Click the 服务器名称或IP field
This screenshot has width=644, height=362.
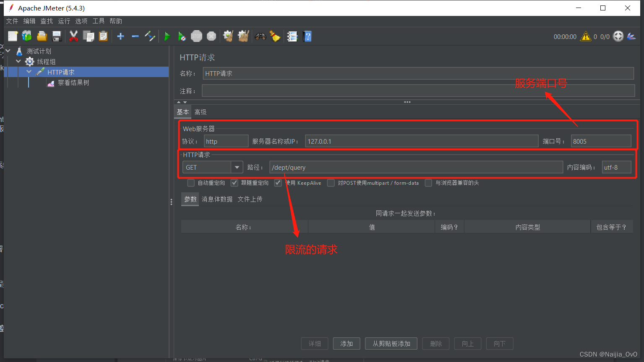422,141
